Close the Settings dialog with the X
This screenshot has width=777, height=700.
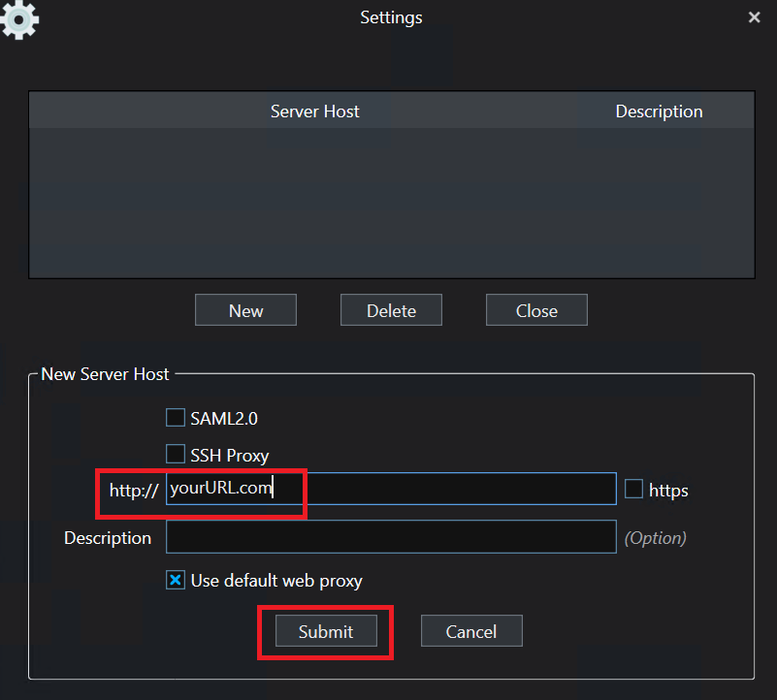754,16
